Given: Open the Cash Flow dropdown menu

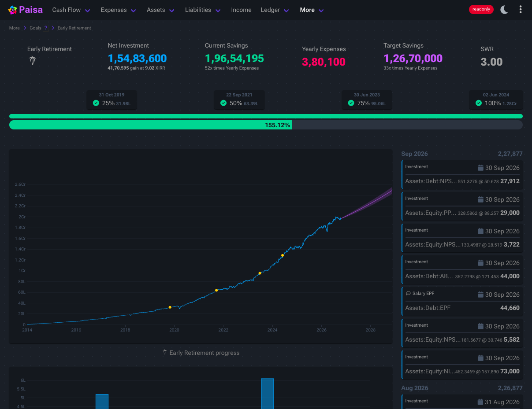Looking at the screenshot, I should pyautogui.click(x=71, y=10).
